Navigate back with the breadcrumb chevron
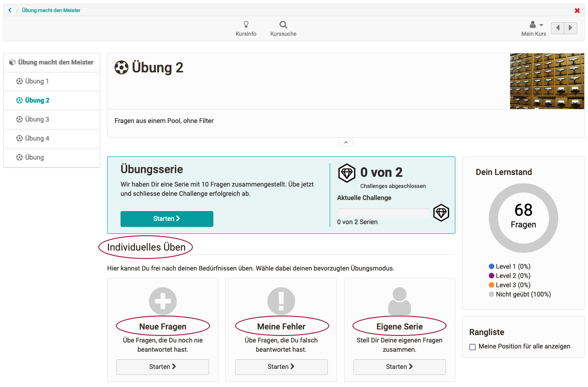 [10, 10]
